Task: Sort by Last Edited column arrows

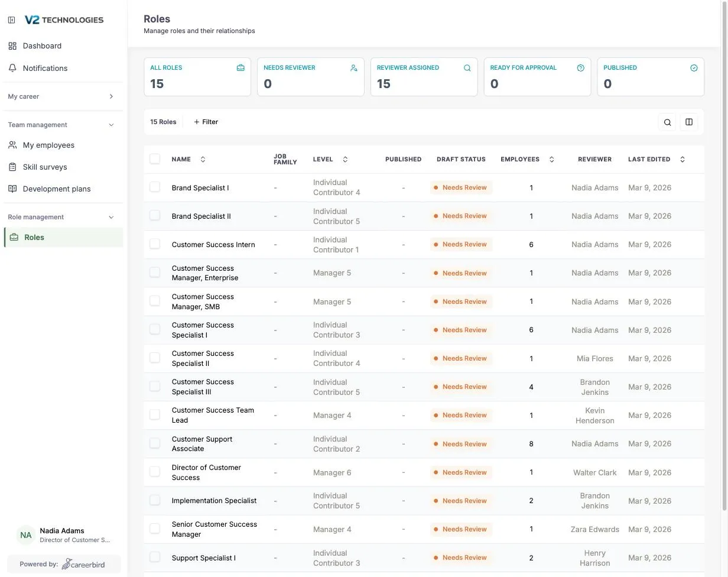Action: pyautogui.click(x=682, y=159)
